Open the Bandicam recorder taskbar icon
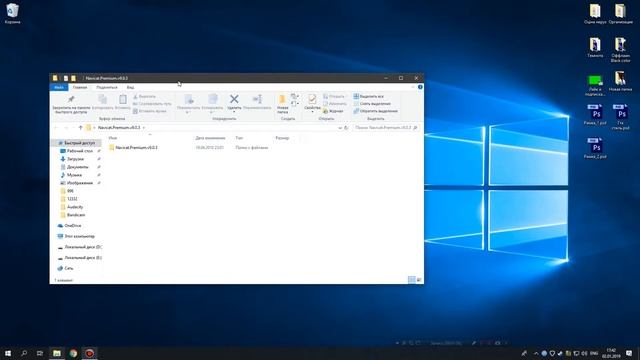The height and width of the screenshot is (360, 640). 89,353
